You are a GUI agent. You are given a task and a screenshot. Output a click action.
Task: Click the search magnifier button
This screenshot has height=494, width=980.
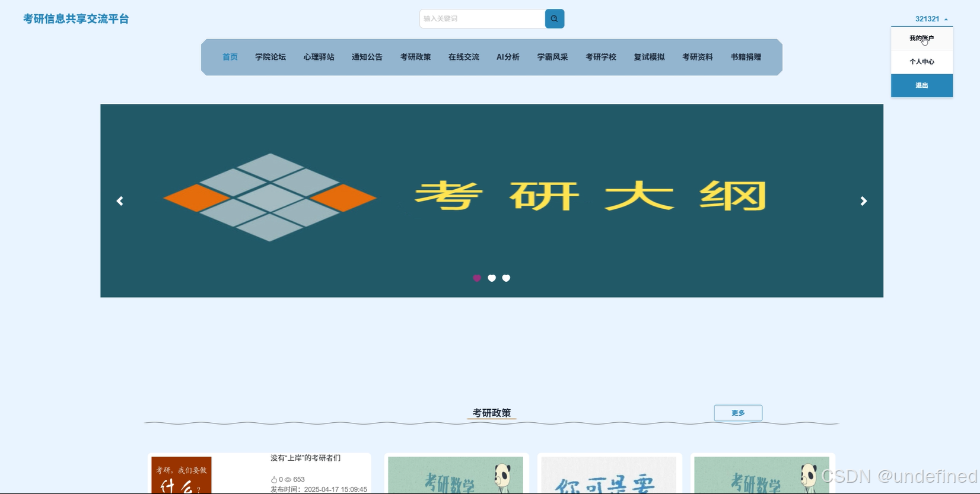click(x=554, y=18)
